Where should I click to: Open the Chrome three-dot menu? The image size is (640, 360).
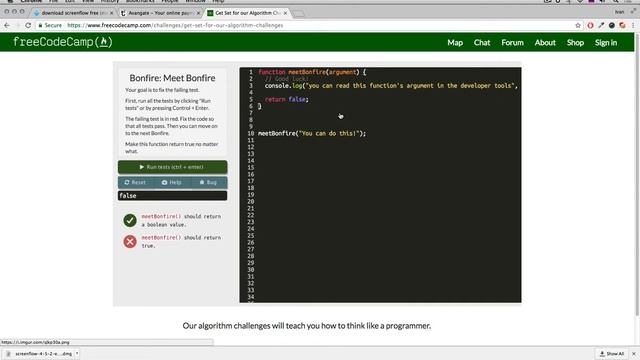[x=633, y=25]
